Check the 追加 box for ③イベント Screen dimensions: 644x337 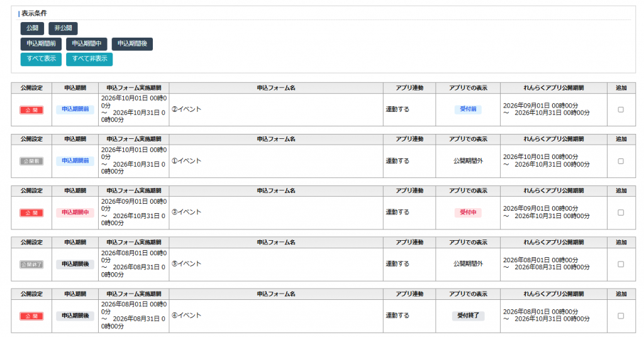(621, 213)
